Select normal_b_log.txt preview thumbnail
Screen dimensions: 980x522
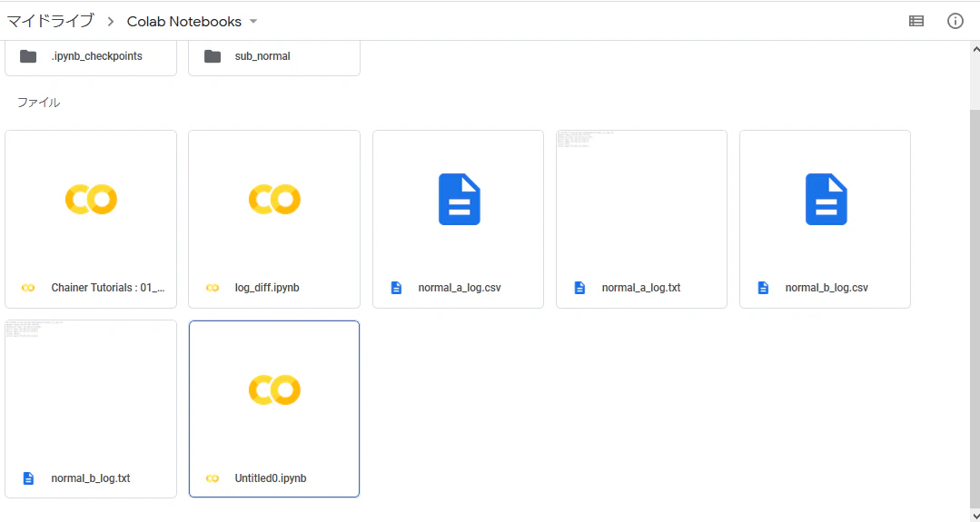[x=91, y=389]
